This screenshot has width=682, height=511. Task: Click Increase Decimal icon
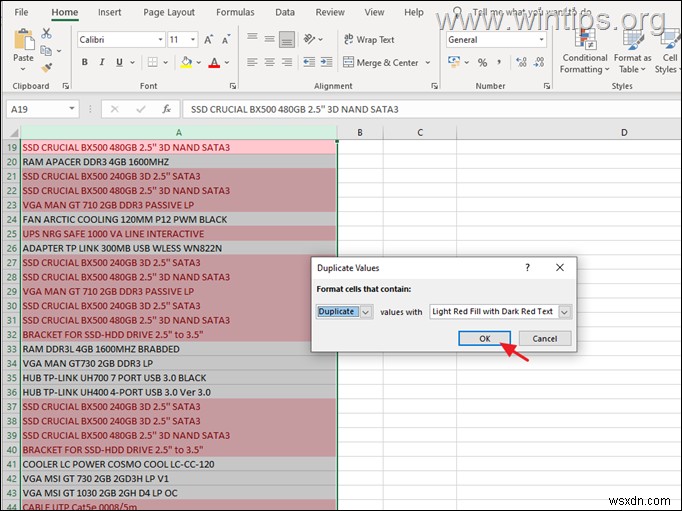tap(521, 62)
